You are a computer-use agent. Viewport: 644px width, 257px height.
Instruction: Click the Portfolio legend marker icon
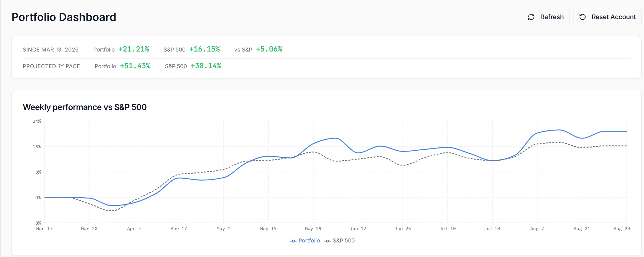(293, 241)
